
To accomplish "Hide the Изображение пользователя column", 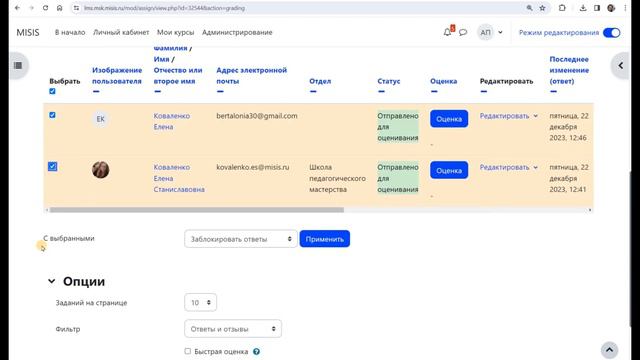I will point(96,91).
